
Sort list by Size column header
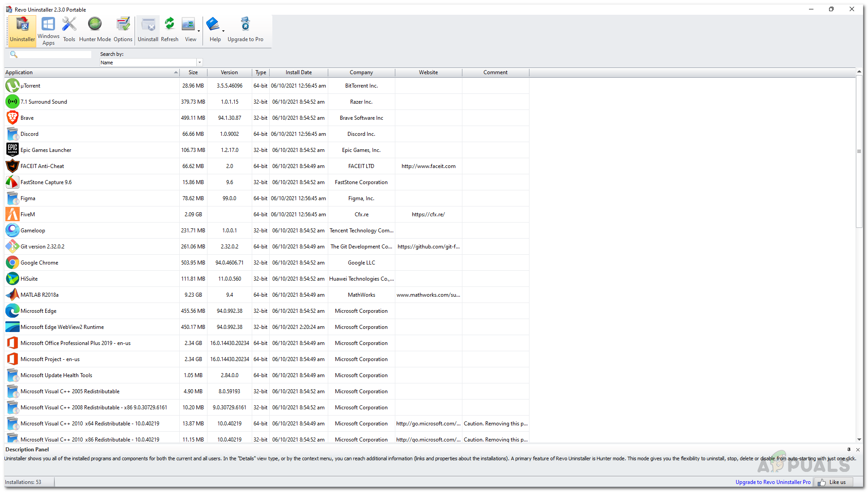[x=193, y=72]
